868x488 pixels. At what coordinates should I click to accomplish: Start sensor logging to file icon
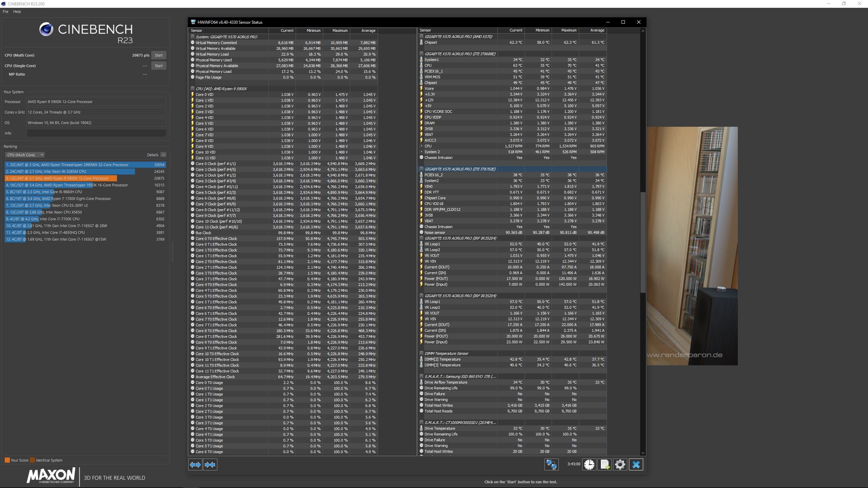click(x=605, y=465)
